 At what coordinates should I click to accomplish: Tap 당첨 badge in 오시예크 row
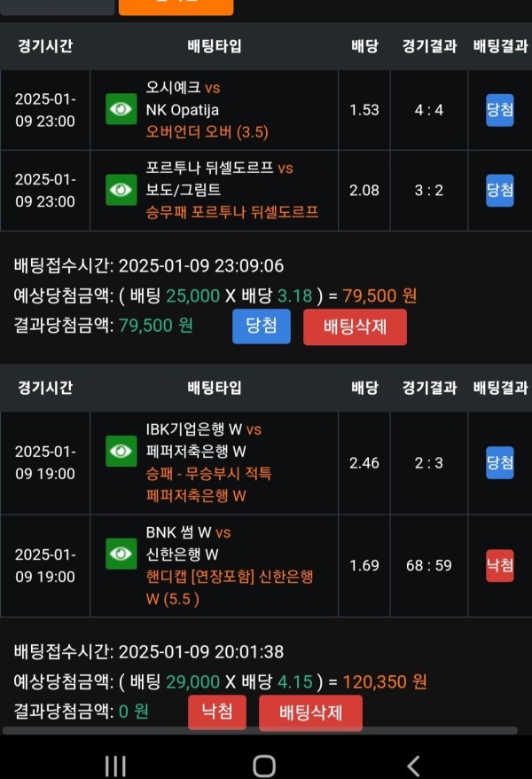click(500, 110)
